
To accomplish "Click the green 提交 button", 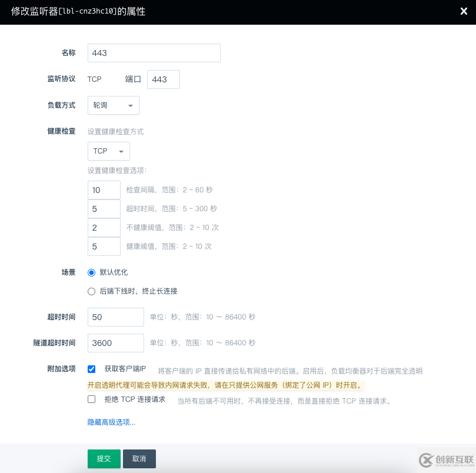I will coord(104,459).
